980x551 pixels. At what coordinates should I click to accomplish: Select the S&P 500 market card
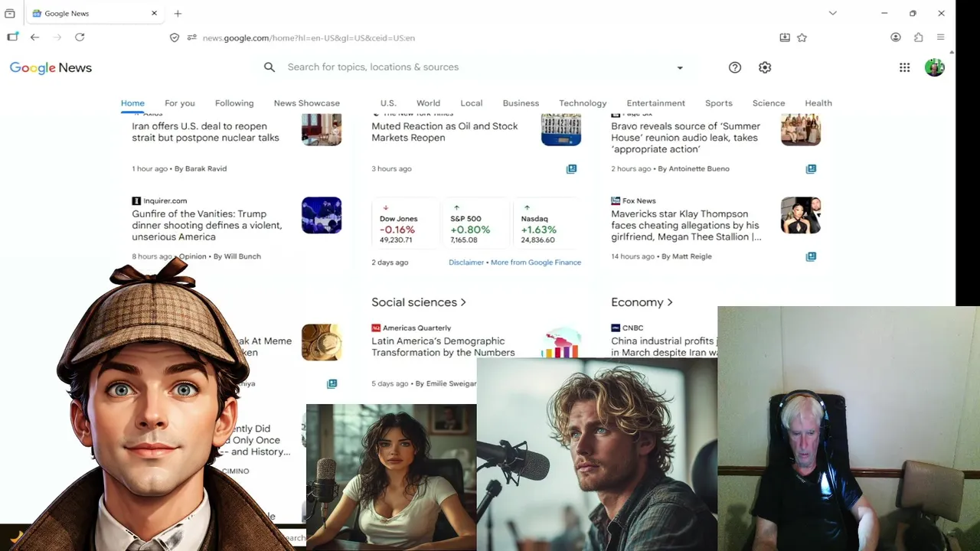[475, 224]
